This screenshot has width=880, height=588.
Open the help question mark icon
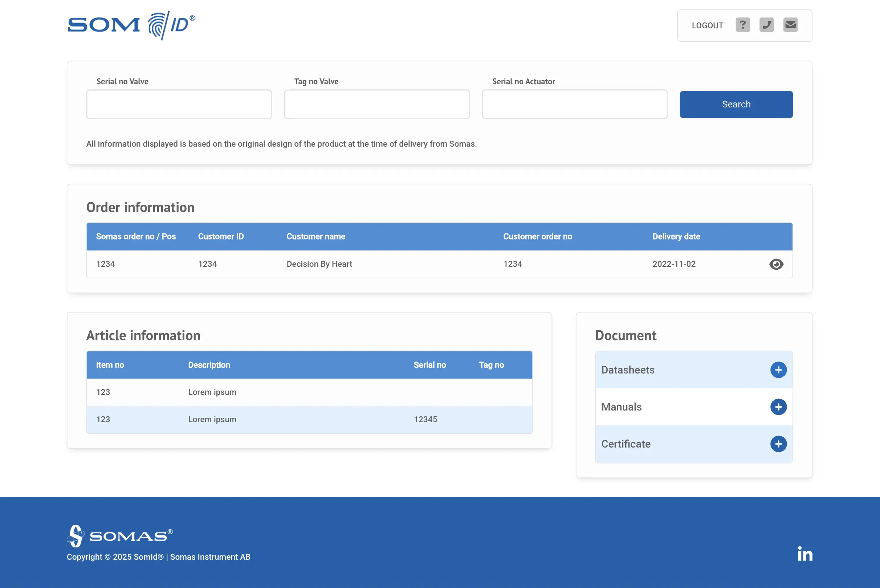pyautogui.click(x=743, y=25)
